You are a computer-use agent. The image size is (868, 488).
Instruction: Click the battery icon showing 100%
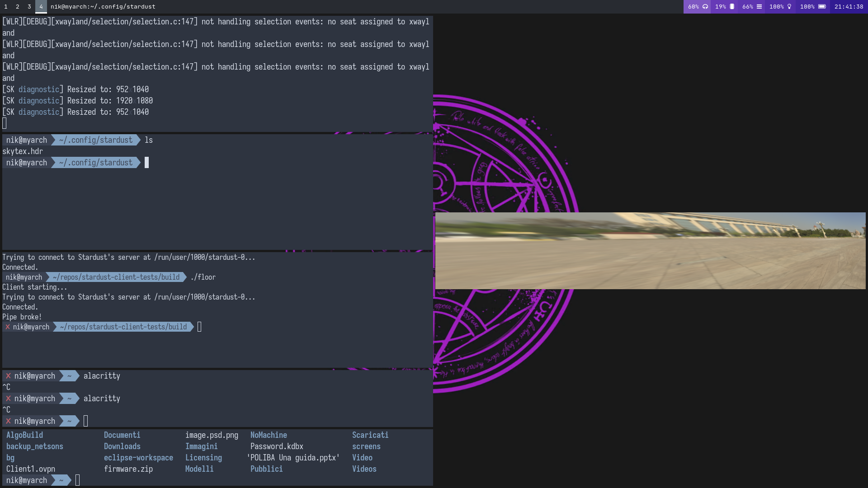tap(822, 7)
